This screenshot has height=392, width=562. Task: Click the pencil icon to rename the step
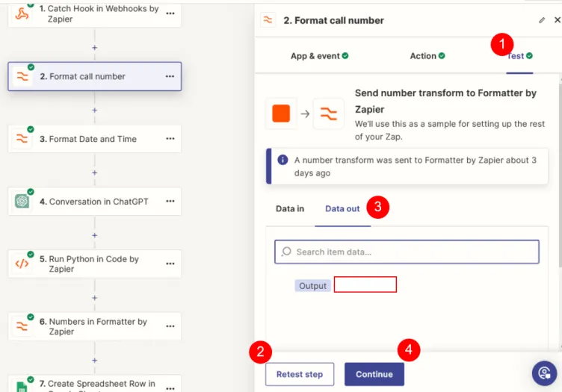click(542, 20)
